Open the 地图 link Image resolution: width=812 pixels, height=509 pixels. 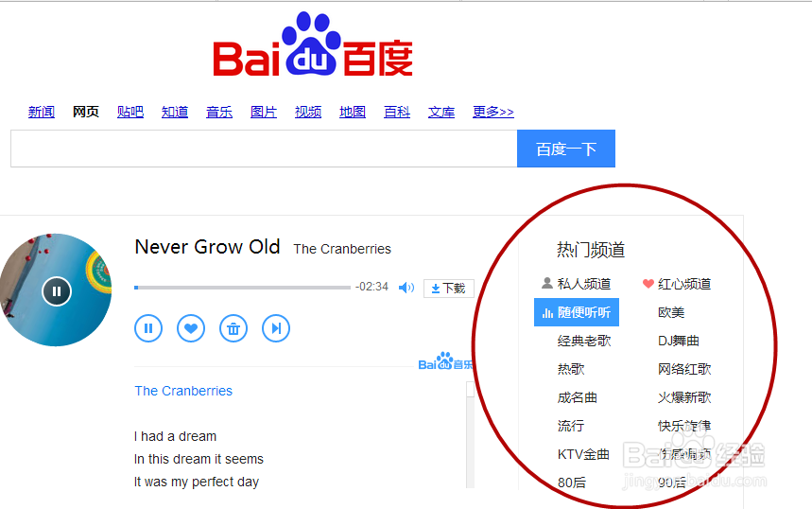(353, 112)
